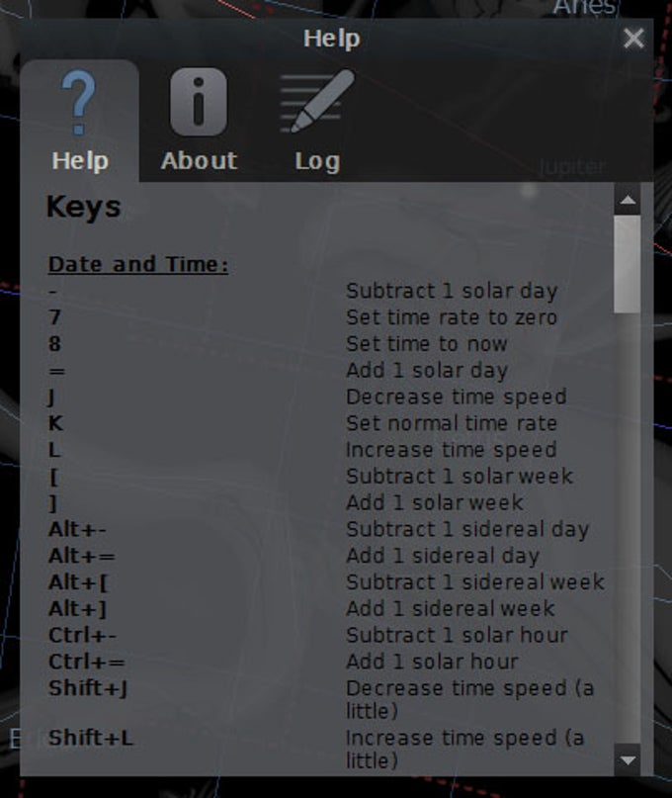The height and width of the screenshot is (798, 672).
Task: Click the Help tab label
Action: click(x=80, y=161)
